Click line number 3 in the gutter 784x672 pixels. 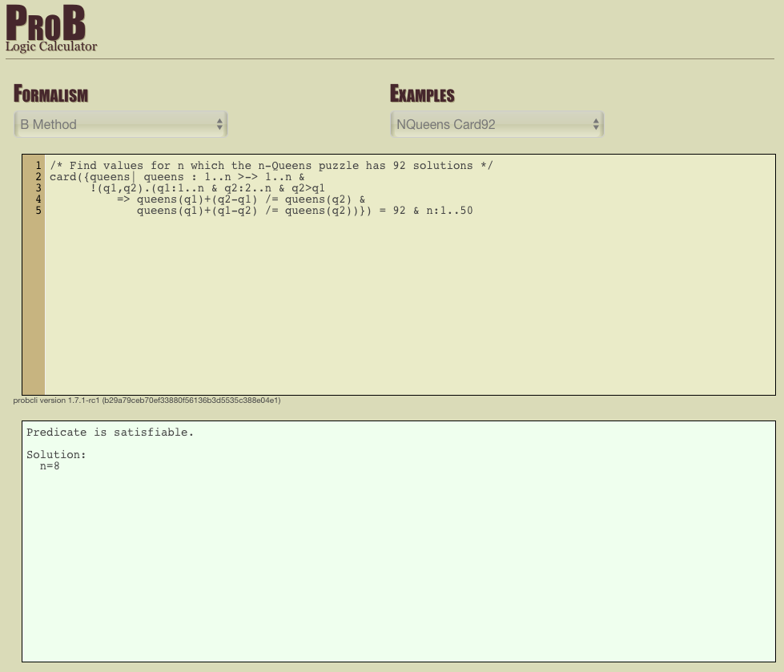[38, 188]
